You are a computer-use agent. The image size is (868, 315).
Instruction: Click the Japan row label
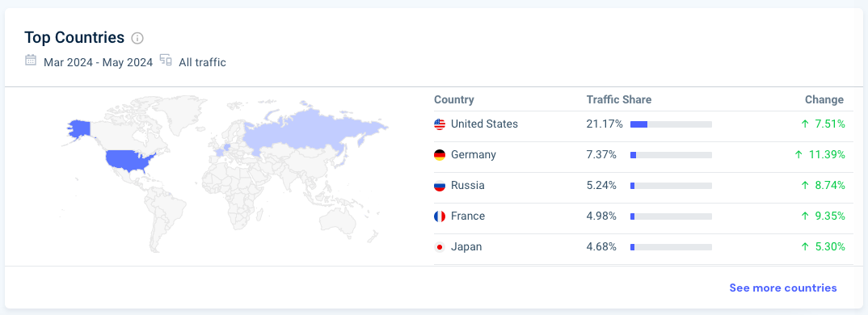pyautogui.click(x=466, y=247)
